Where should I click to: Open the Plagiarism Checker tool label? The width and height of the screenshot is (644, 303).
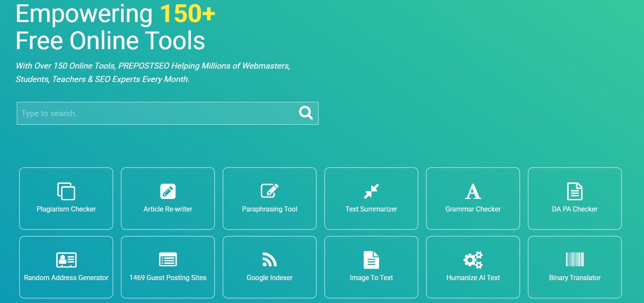pos(66,209)
